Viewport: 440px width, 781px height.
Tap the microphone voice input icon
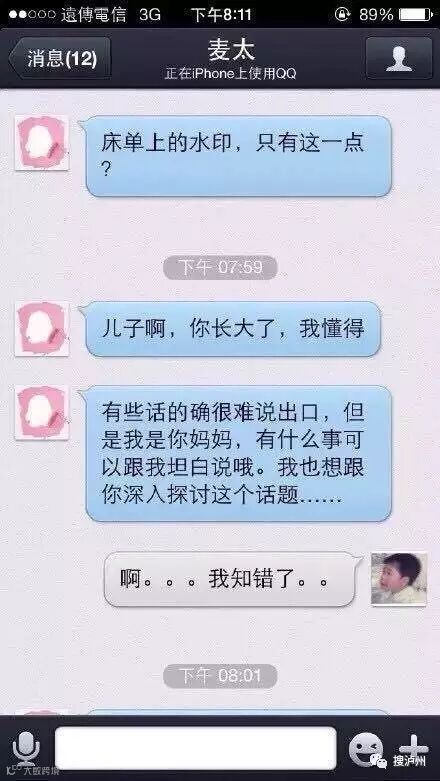pos(26,749)
